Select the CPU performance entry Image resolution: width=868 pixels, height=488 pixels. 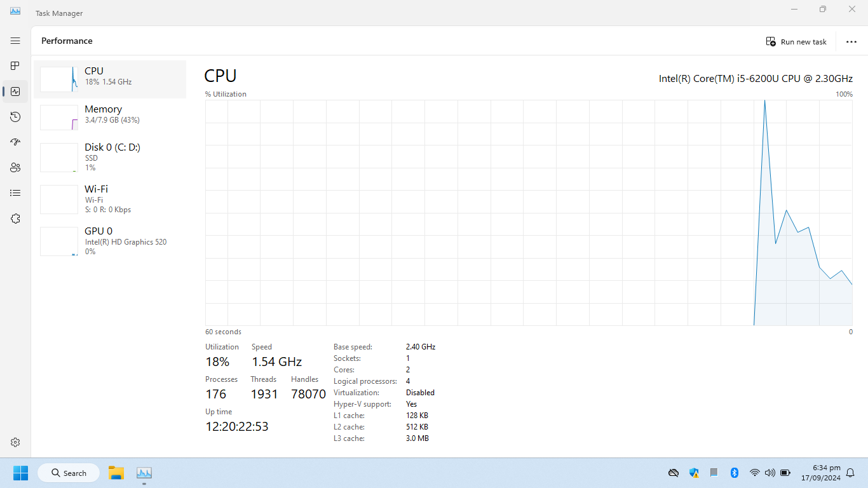[x=110, y=79]
